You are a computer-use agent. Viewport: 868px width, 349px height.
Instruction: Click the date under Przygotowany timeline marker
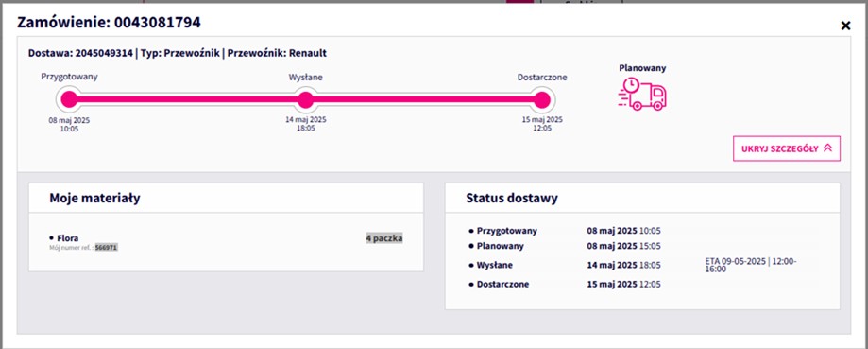click(69, 124)
